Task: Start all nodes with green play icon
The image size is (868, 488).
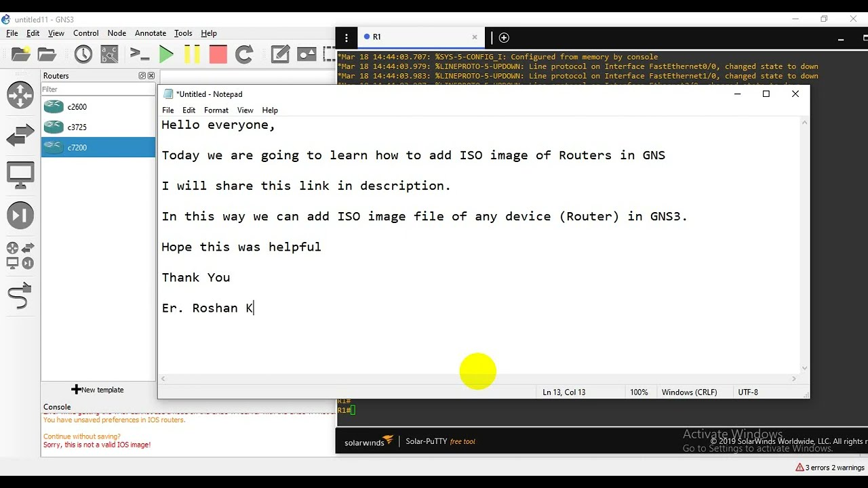Action: (x=166, y=54)
